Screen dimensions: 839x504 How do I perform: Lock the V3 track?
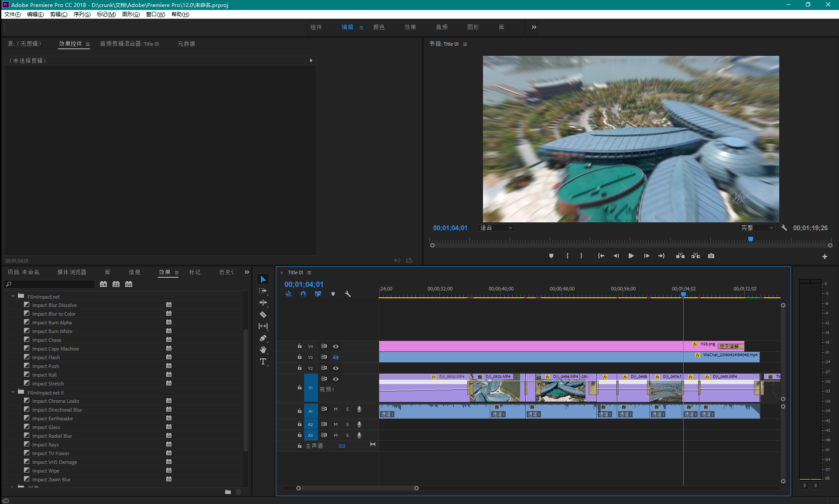click(x=300, y=357)
